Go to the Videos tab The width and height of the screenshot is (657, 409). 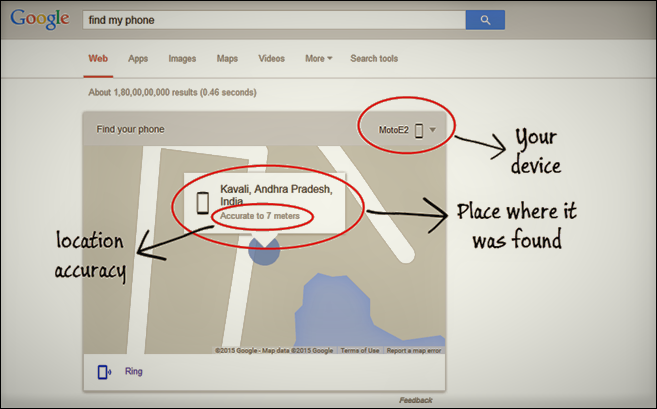(x=271, y=58)
